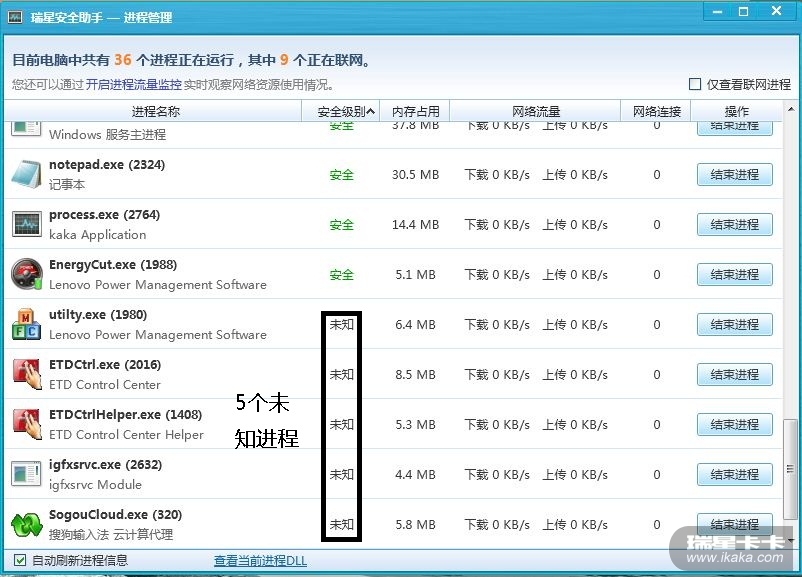
Task: Select process.exe (2764) process name
Action: 104,215
